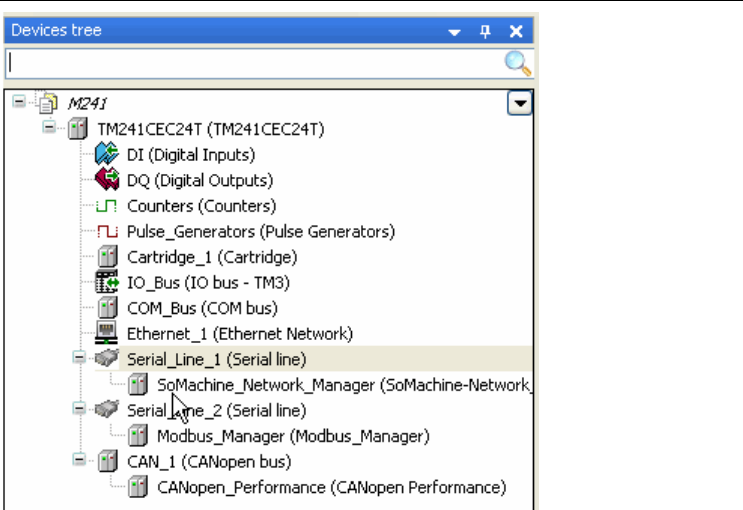
Task: Click the TM241CEC24T controller icon
Action: click(77, 128)
